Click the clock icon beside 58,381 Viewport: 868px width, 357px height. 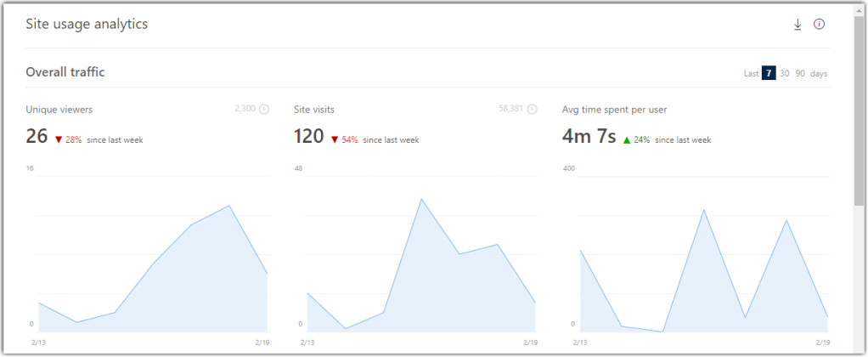532,109
